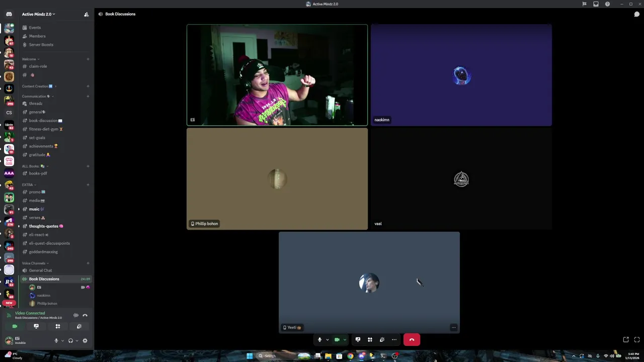Pop out the call window
644x362 pixels.
click(x=626, y=340)
